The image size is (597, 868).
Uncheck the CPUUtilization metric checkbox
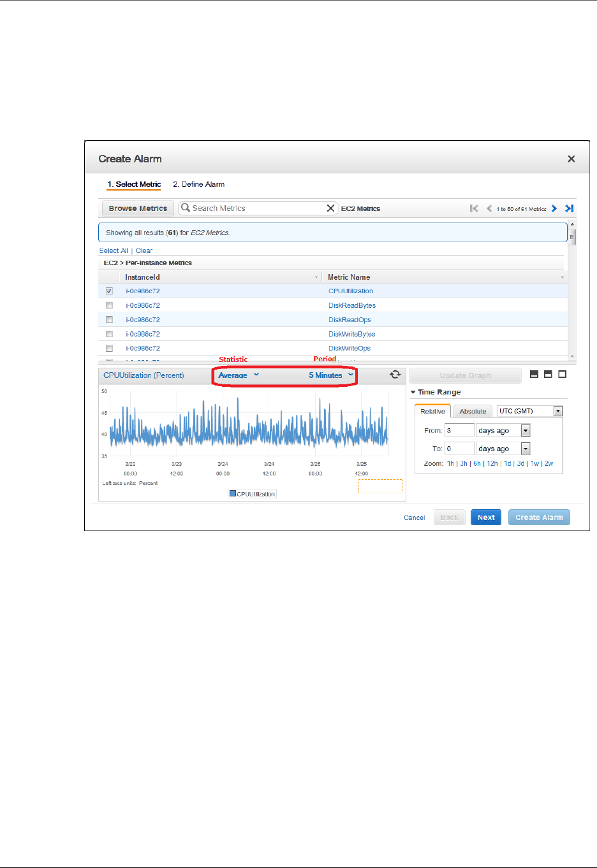click(109, 291)
